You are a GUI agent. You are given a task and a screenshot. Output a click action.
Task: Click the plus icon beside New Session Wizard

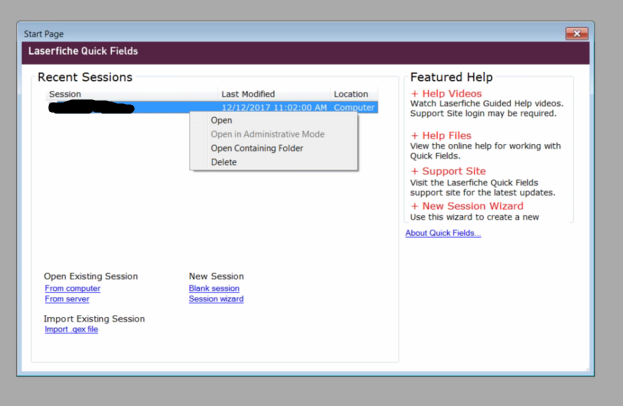click(414, 206)
